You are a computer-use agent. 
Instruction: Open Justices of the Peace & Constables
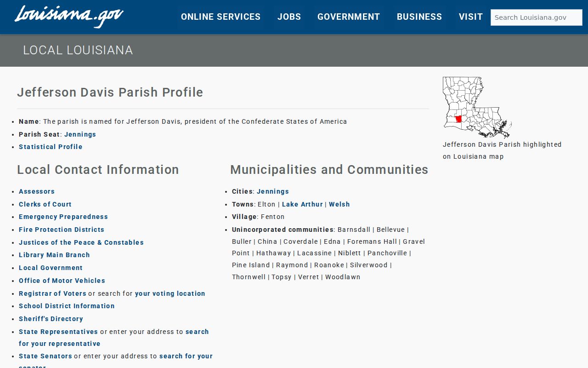[x=81, y=242]
